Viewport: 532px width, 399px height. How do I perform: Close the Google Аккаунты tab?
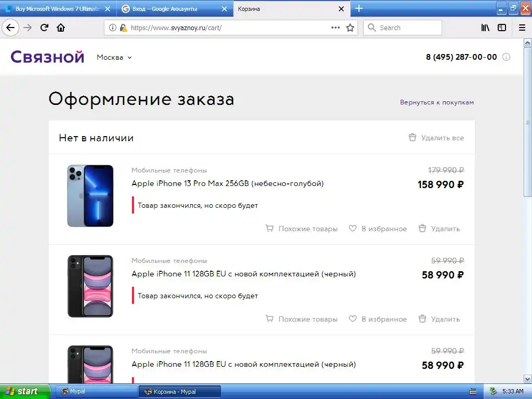point(224,9)
